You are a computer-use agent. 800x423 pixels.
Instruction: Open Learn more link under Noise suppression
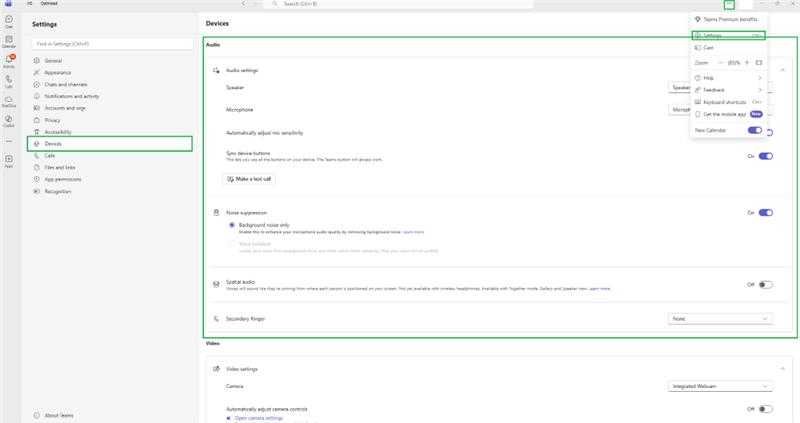pos(413,232)
